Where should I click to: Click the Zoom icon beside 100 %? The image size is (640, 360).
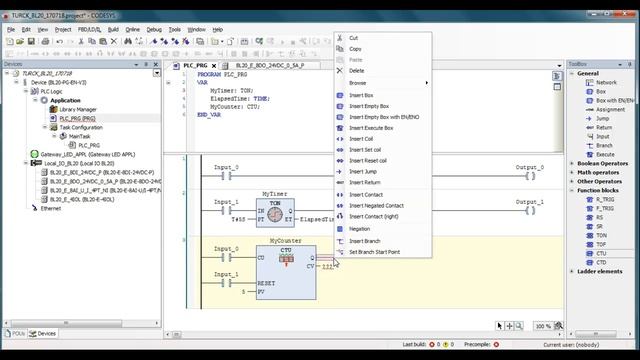(x=559, y=326)
